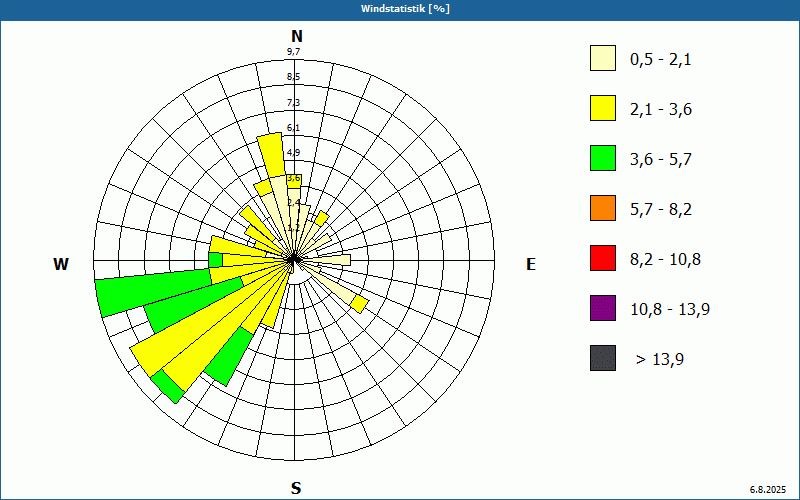This screenshot has height=500, width=800.
Task: Click the legend label '0,5 - 2,1'
Action: pyautogui.click(x=661, y=60)
